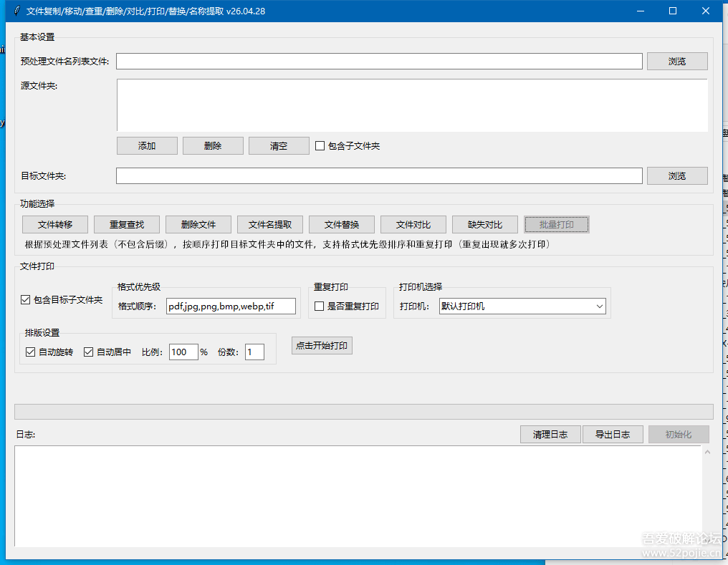
Task: Switch to the 缺失对比 function
Action: (484, 225)
